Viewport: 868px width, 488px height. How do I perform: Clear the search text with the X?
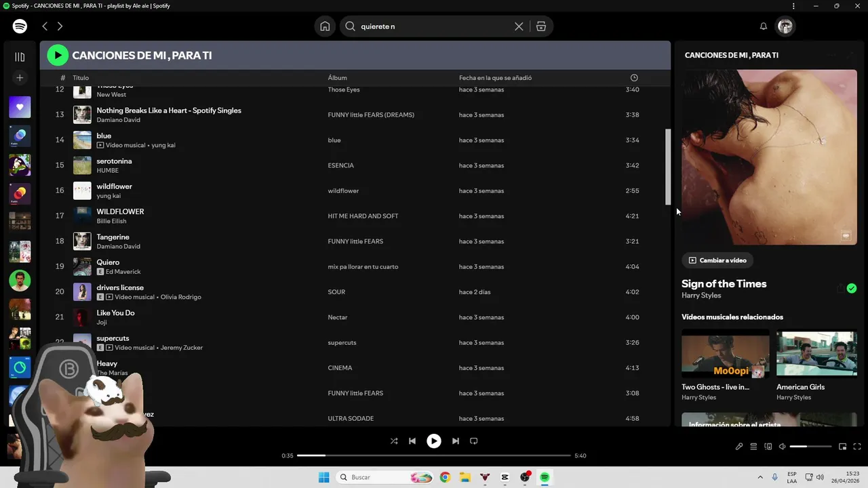click(x=519, y=26)
